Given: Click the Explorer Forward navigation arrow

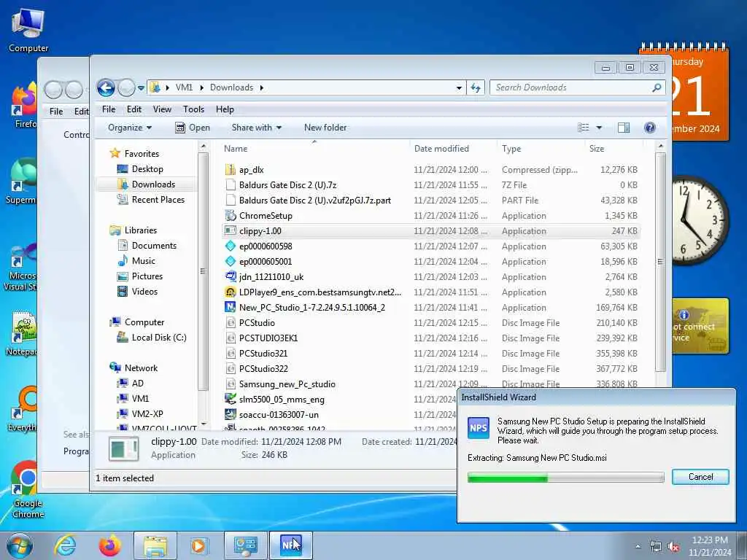Looking at the screenshot, I should tap(126, 87).
